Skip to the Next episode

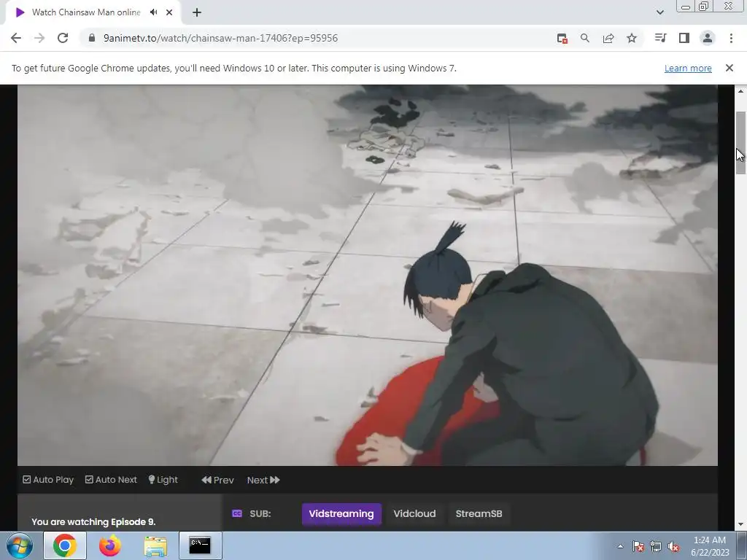263,480
